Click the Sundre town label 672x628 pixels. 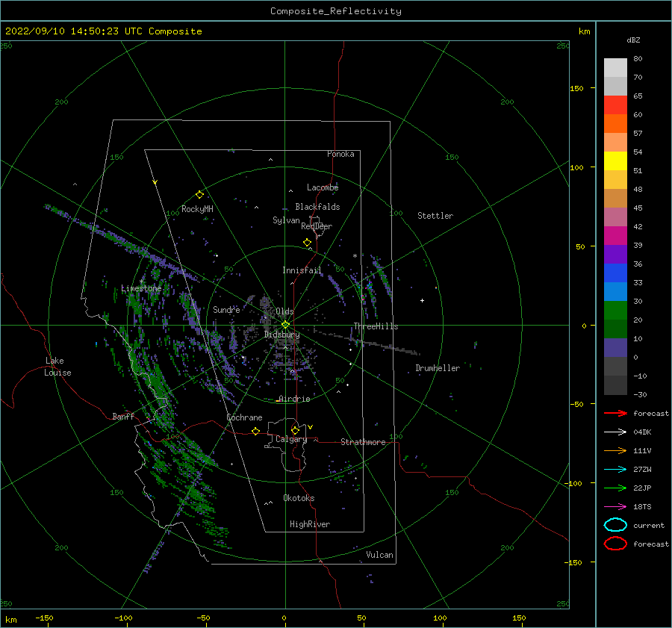(227, 309)
